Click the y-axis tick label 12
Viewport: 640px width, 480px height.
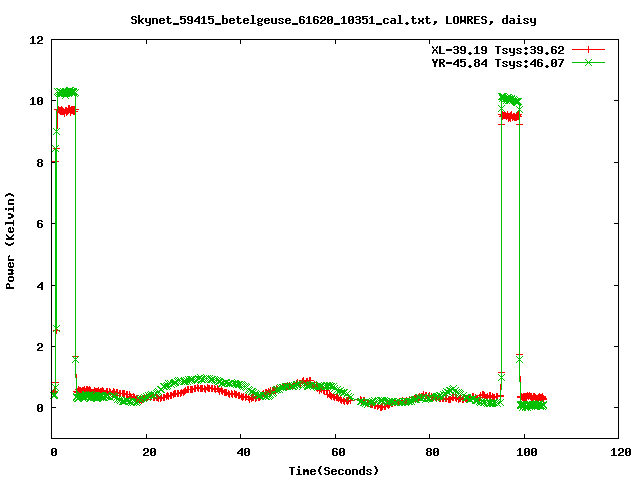(36, 40)
